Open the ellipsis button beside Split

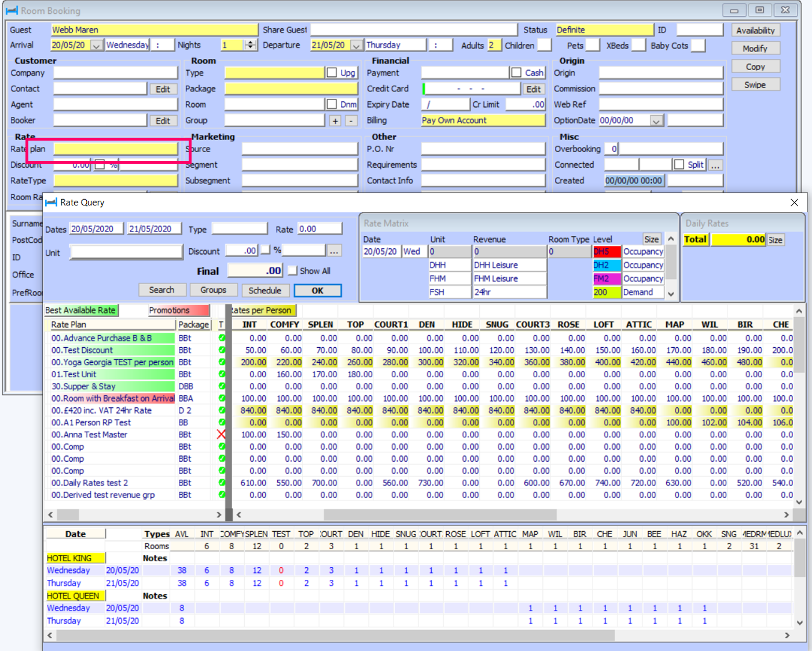coord(715,165)
